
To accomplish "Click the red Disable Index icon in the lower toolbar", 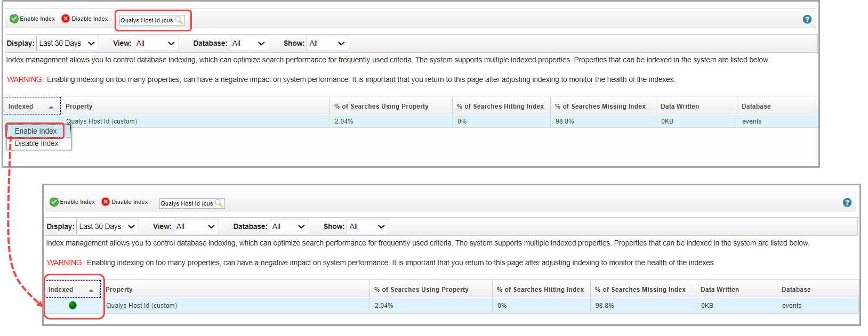I will click(106, 202).
